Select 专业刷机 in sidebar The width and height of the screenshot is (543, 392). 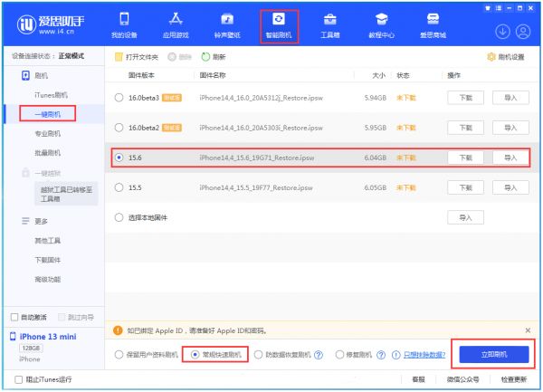pyautogui.click(x=47, y=134)
